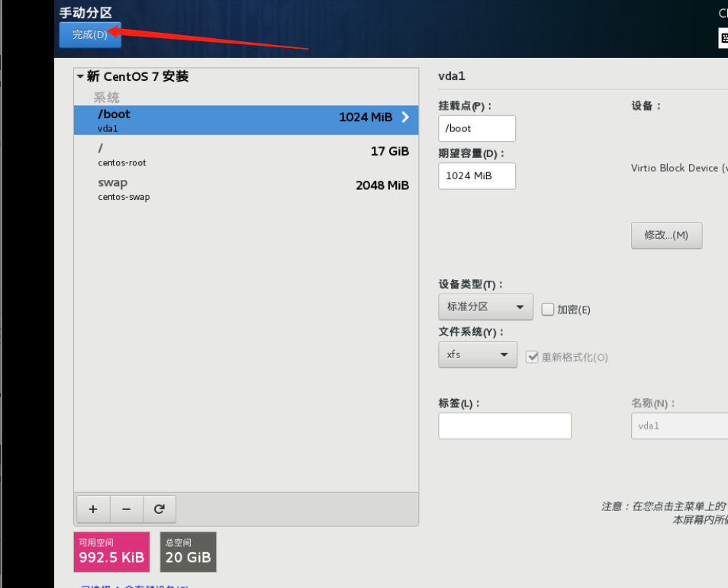Click the 期望容量 capacity field
The height and width of the screenshot is (588, 728).
tap(477, 176)
